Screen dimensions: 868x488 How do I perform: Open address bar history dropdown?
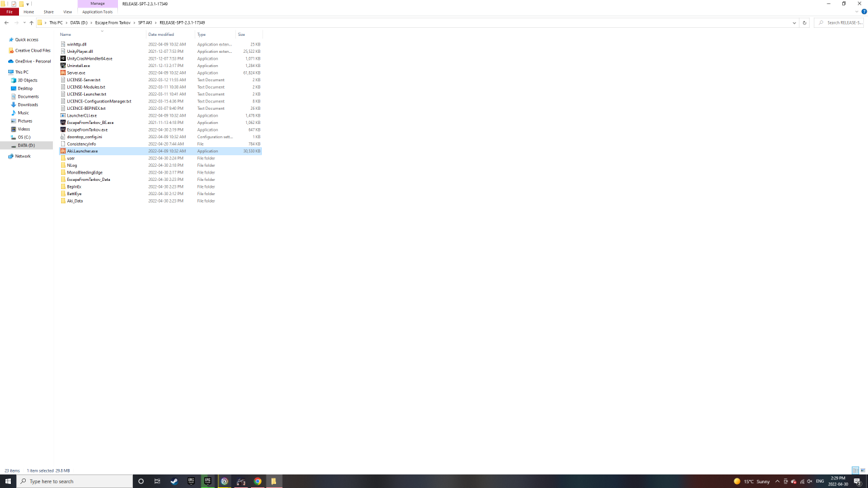coord(794,22)
